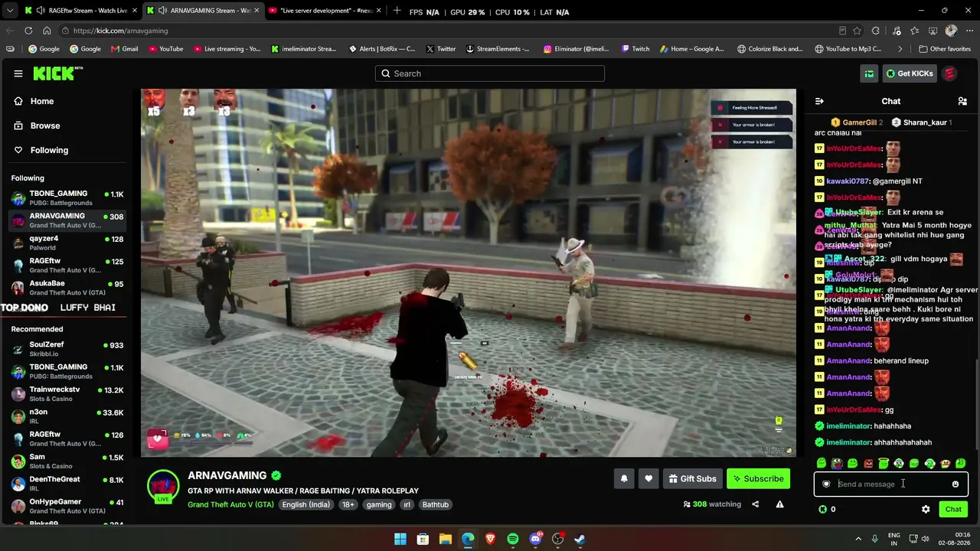This screenshot has height=551, width=980.
Task: Open Steam from the taskbar
Action: pyautogui.click(x=580, y=540)
